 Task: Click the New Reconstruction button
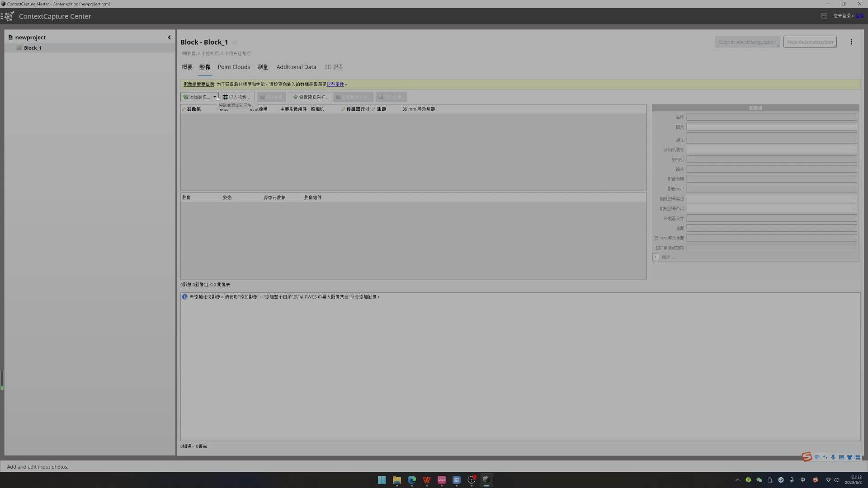[x=810, y=42]
